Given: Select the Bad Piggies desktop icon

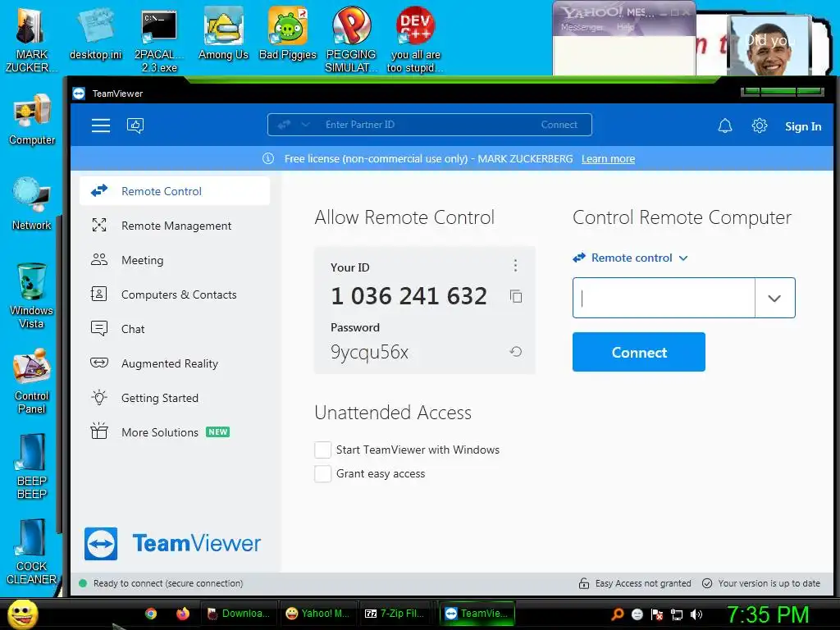Looking at the screenshot, I should click(288, 34).
